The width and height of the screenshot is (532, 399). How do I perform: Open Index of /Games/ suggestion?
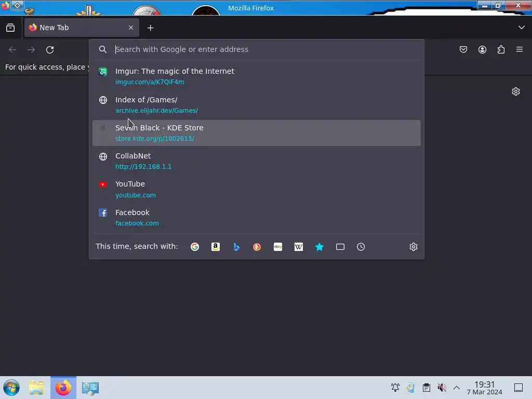(x=257, y=105)
